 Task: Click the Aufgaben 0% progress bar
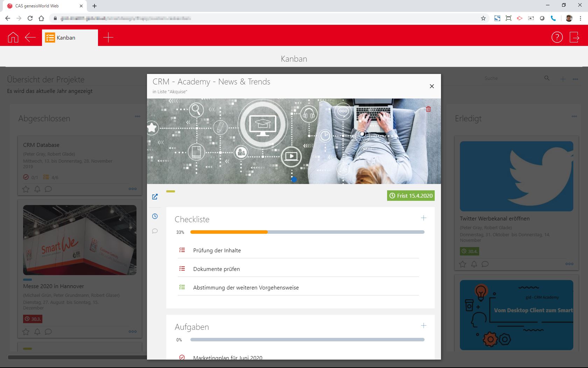pos(307,340)
